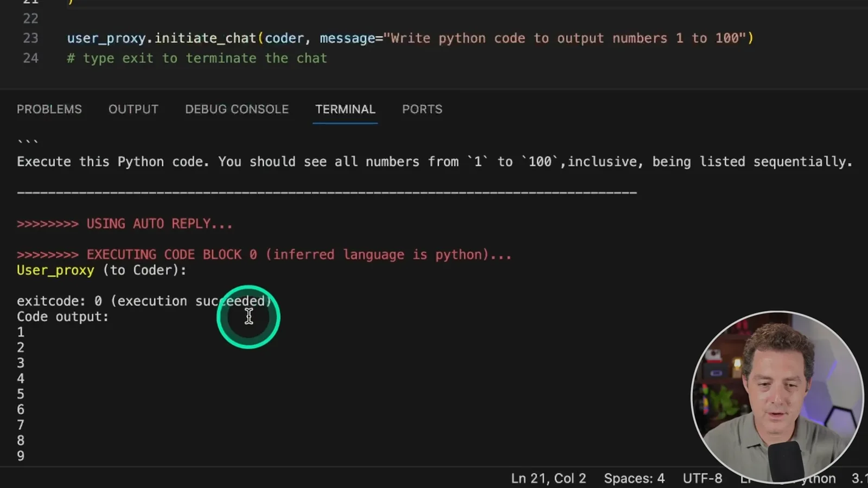Image resolution: width=868 pixels, height=488 pixels.
Task: Switch to the PORTS tab
Action: point(422,109)
